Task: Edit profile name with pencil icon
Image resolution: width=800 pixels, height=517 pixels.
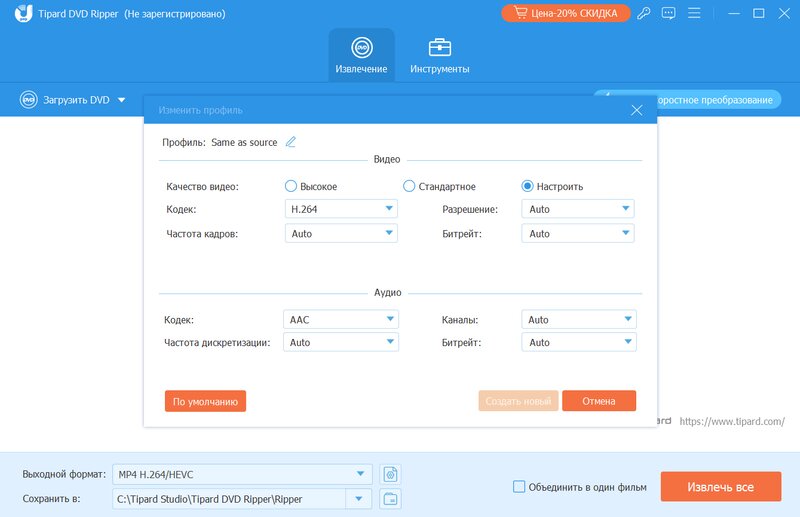Action: coord(290,142)
